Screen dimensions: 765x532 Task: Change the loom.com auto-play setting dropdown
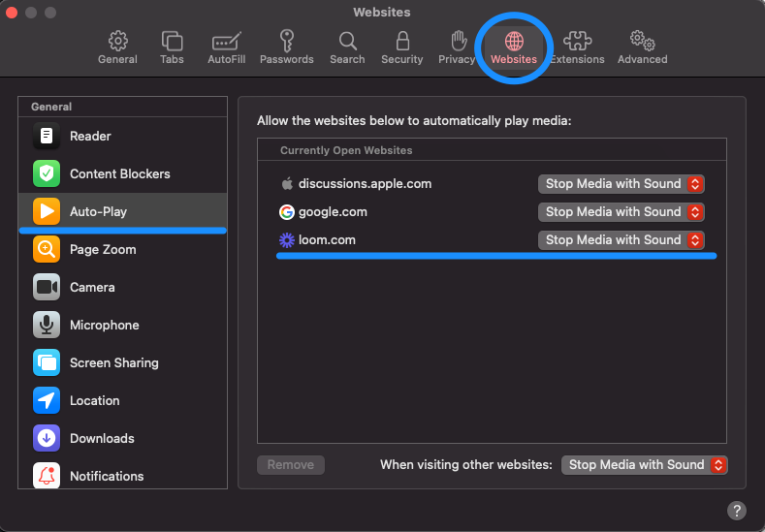tap(621, 240)
